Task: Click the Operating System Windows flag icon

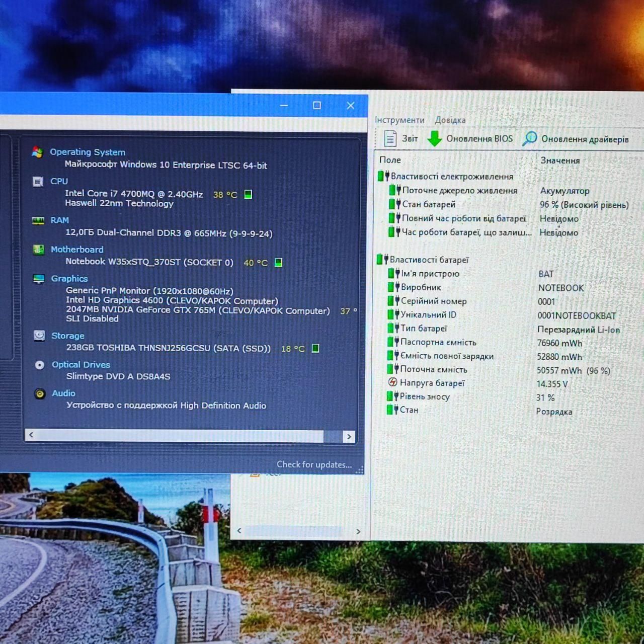Action: tap(37, 152)
